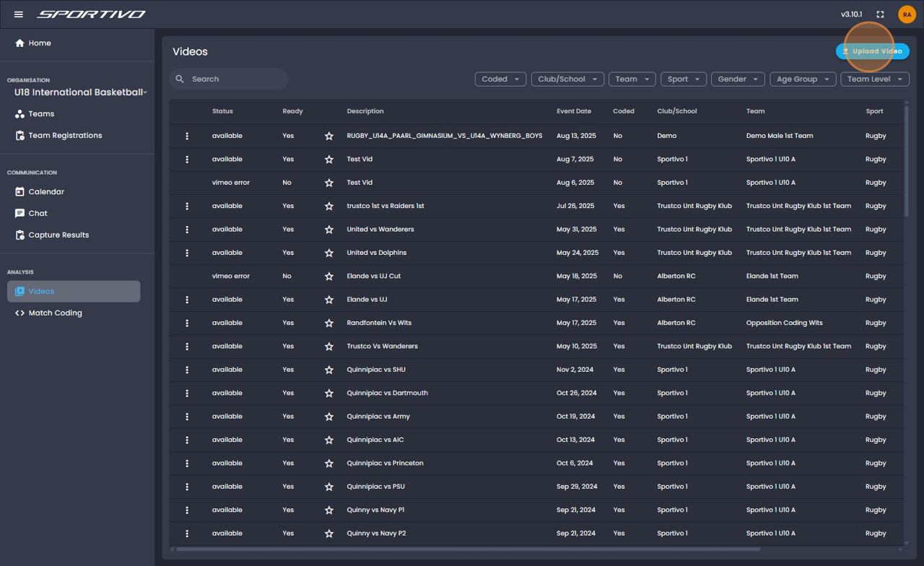The width and height of the screenshot is (924, 566).
Task: Favorite the Quinnipiac vs Army video
Action: point(329,417)
